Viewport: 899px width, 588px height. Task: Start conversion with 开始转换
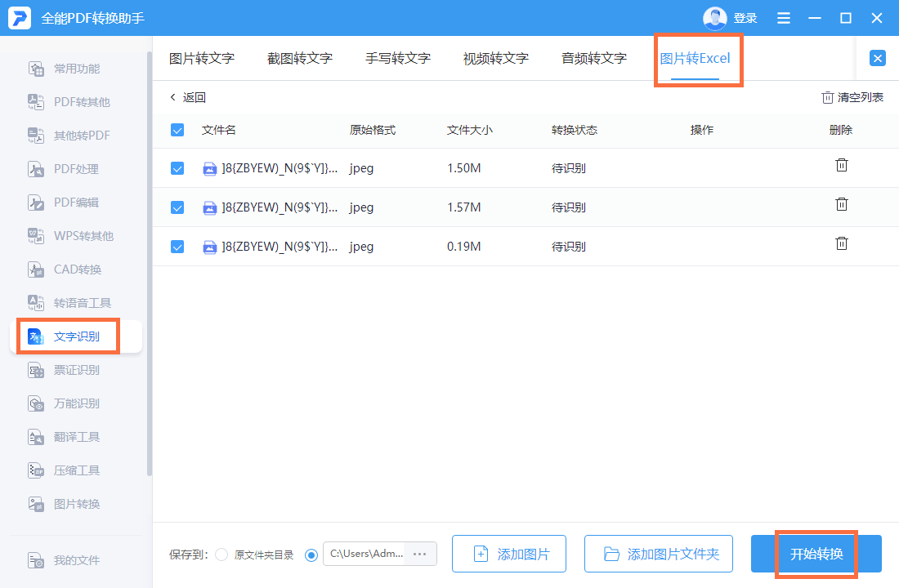point(816,554)
